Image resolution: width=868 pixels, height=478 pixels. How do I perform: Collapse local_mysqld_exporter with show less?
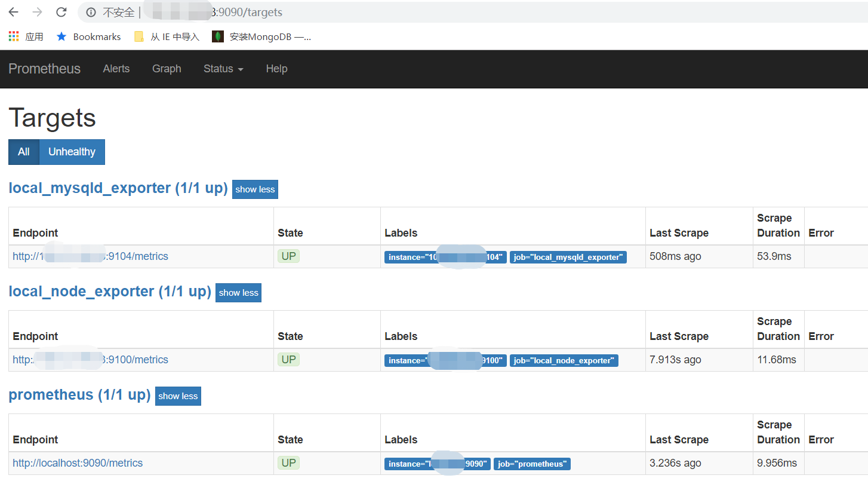tap(255, 189)
